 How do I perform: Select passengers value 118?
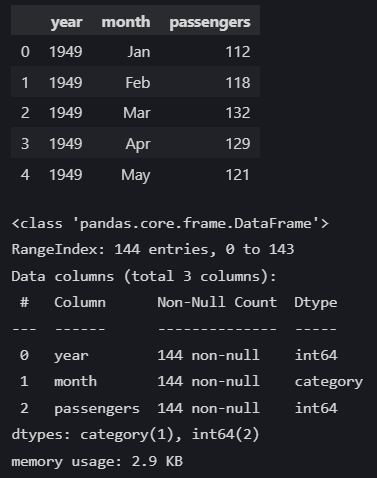click(x=238, y=83)
